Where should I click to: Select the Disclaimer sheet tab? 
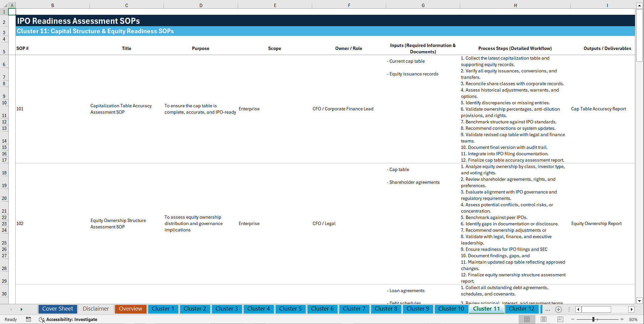point(96,309)
